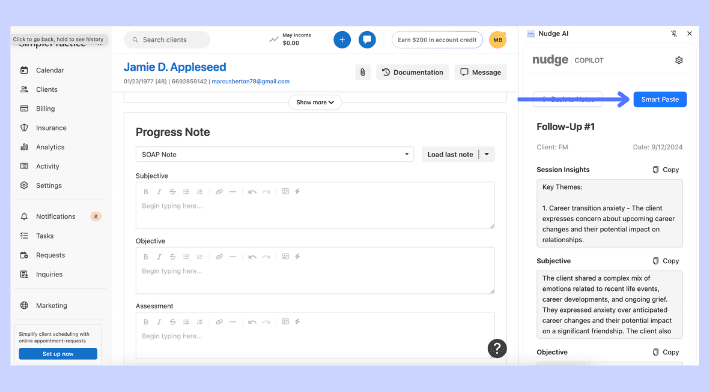The width and height of the screenshot is (710, 392).
Task: Apply strikethrough in the Subjective editor
Action: (x=173, y=191)
